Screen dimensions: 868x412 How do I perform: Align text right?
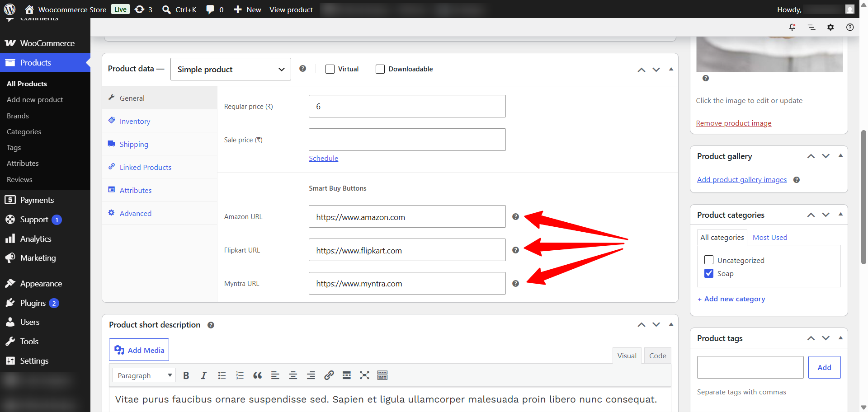pyautogui.click(x=311, y=375)
